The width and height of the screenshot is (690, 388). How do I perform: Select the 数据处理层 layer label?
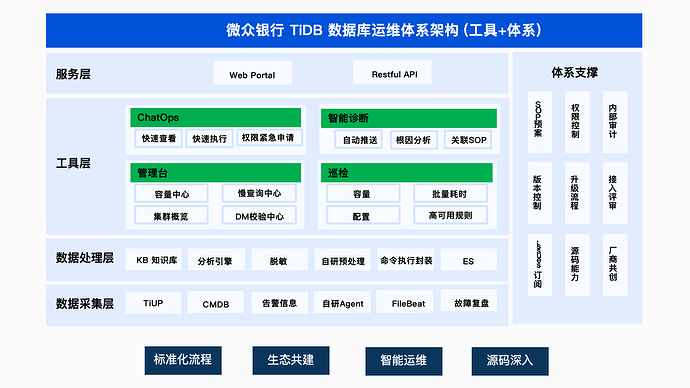pyautogui.click(x=84, y=258)
